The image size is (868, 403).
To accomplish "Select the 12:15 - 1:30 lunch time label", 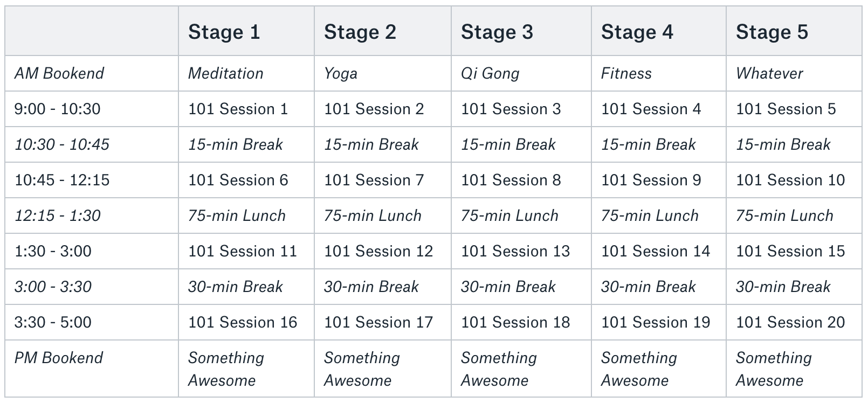I will (57, 216).
